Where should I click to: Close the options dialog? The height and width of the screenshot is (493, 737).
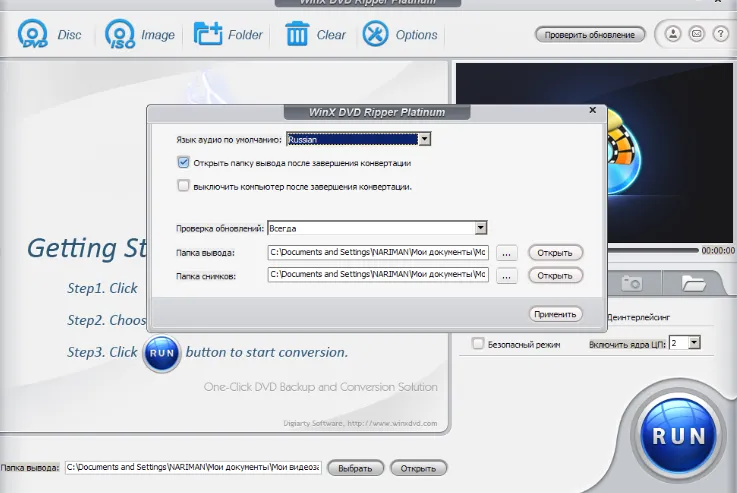point(593,110)
